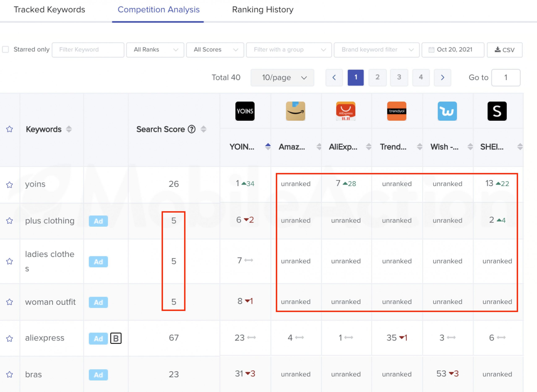Click Ad badge for bras keyword
The image size is (537, 392).
tap(98, 375)
